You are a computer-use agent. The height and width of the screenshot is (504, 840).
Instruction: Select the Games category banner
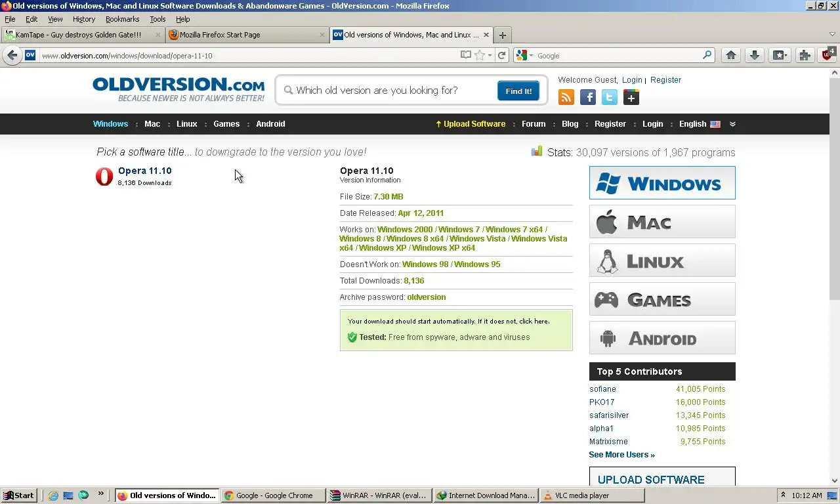pyautogui.click(x=662, y=299)
